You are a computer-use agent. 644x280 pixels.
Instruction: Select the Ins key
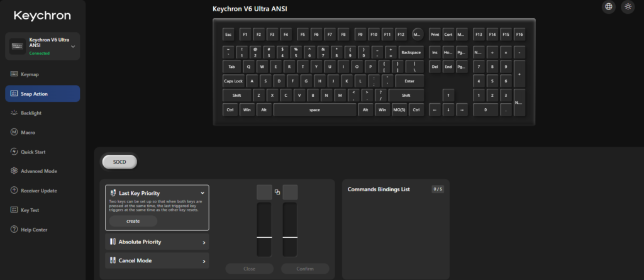(x=435, y=53)
